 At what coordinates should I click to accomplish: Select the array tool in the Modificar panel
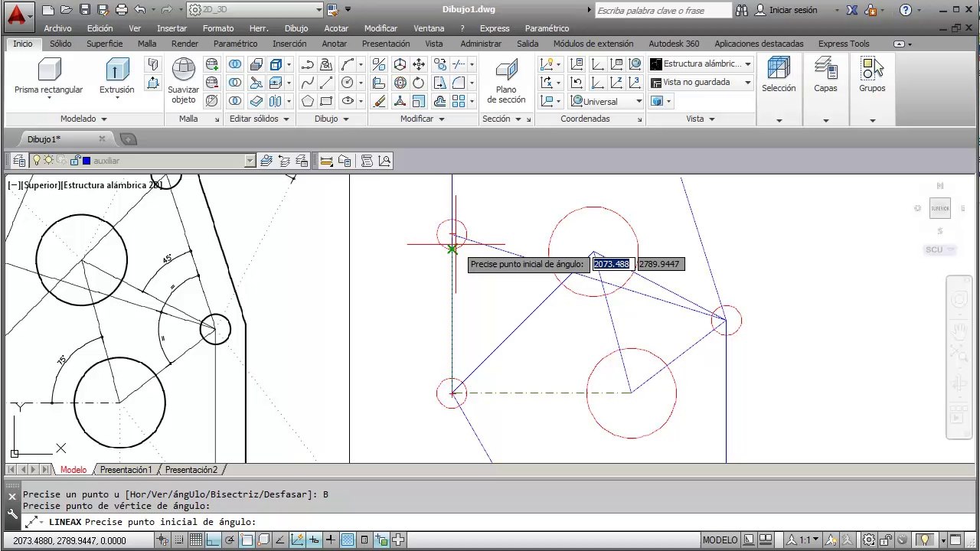point(459,101)
